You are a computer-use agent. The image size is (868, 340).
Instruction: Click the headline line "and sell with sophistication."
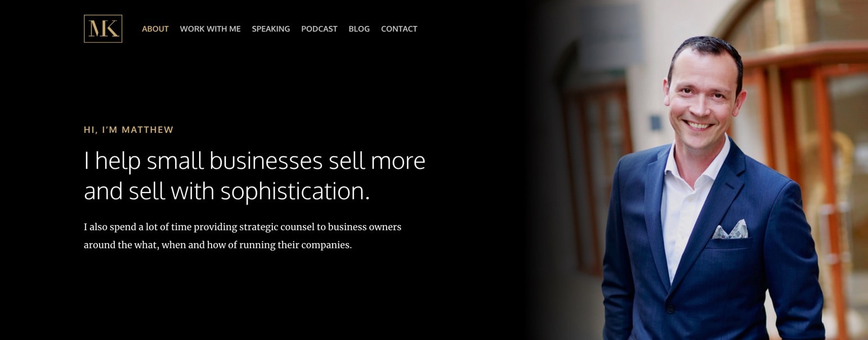click(x=227, y=191)
